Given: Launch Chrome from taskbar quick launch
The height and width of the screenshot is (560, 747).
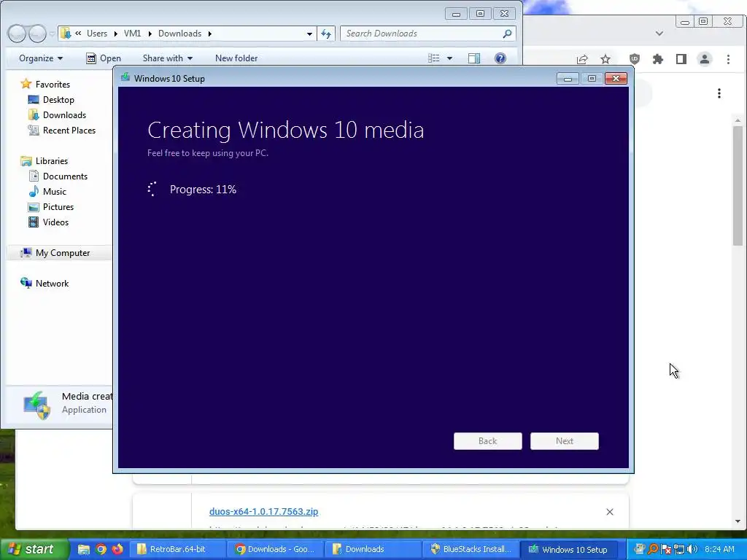Looking at the screenshot, I should point(101,549).
